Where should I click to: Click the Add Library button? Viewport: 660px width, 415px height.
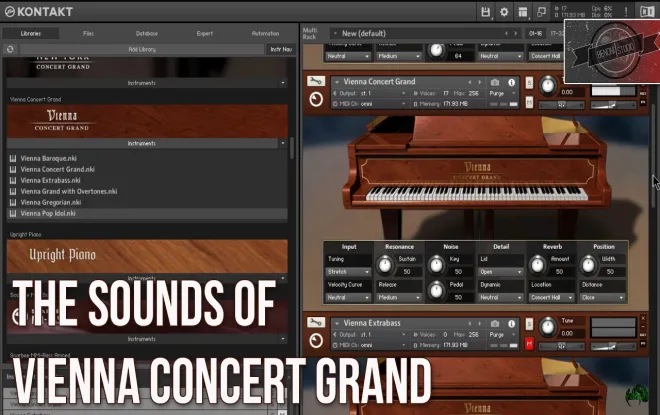point(142,49)
